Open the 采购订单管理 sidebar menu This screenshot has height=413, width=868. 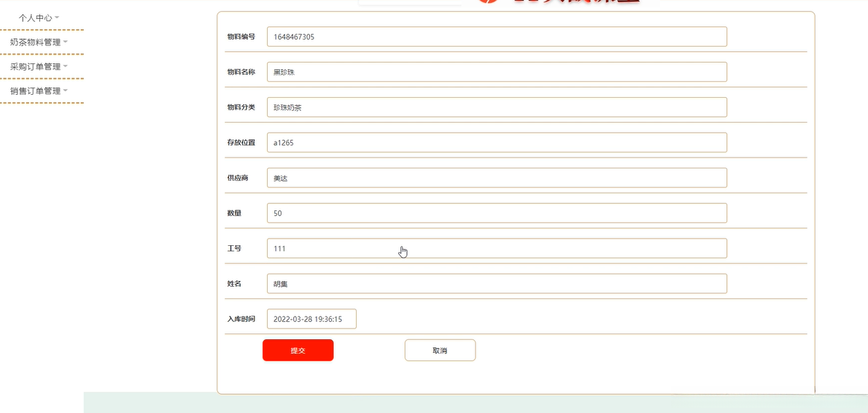[39, 66]
